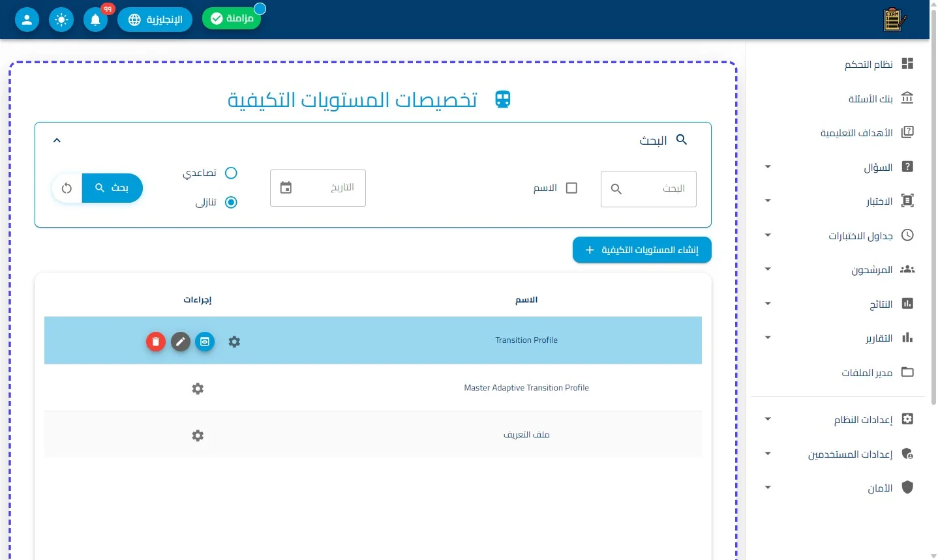
Task: View the Transition Profile details icon
Action: 205,342
